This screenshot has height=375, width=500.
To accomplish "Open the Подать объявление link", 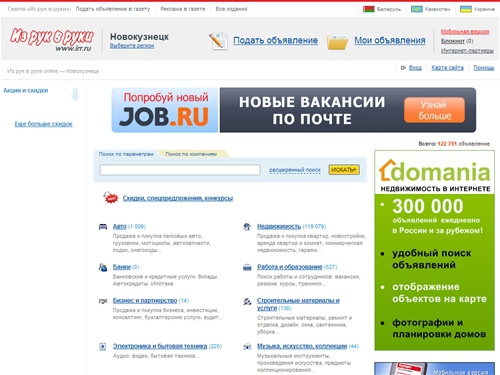I will point(275,40).
